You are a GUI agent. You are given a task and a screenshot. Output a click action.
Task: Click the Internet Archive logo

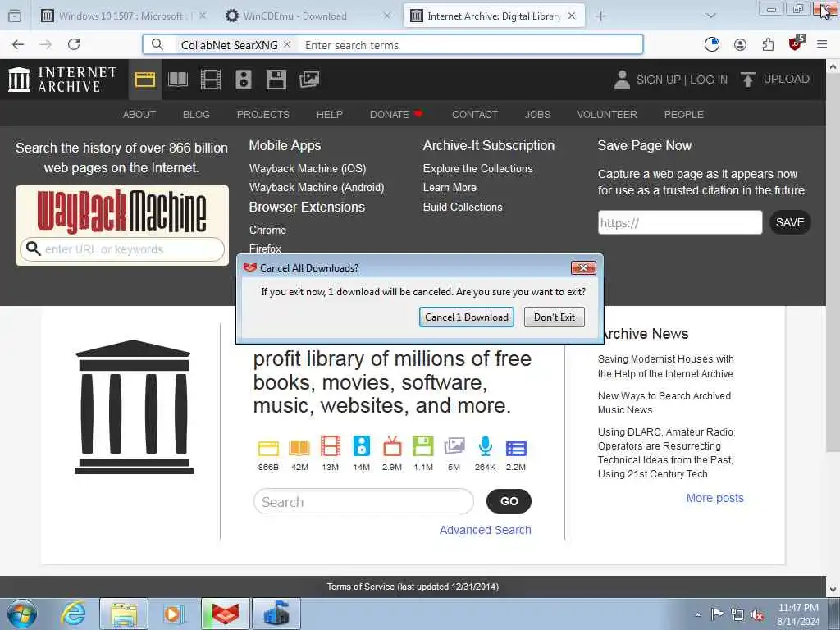pyautogui.click(x=62, y=80)
